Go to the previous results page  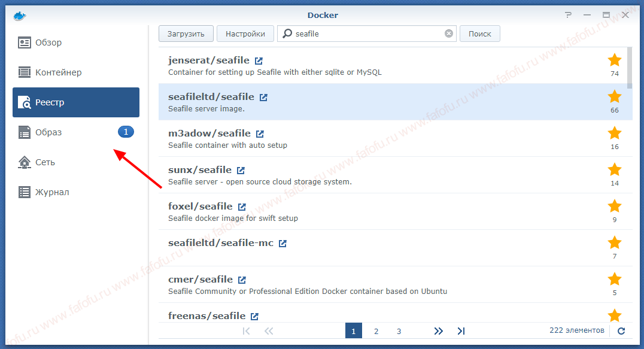coord(269,331)
